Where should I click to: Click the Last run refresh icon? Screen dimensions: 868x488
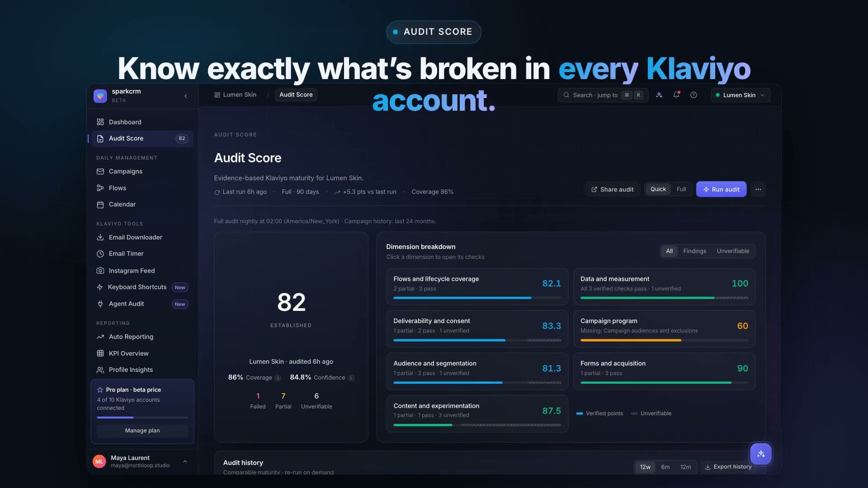[x=217, y=192]
